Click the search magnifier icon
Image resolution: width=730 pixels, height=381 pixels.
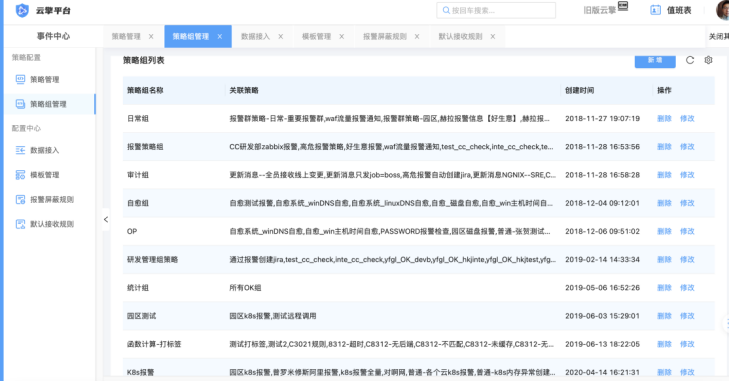click(446, 10)
